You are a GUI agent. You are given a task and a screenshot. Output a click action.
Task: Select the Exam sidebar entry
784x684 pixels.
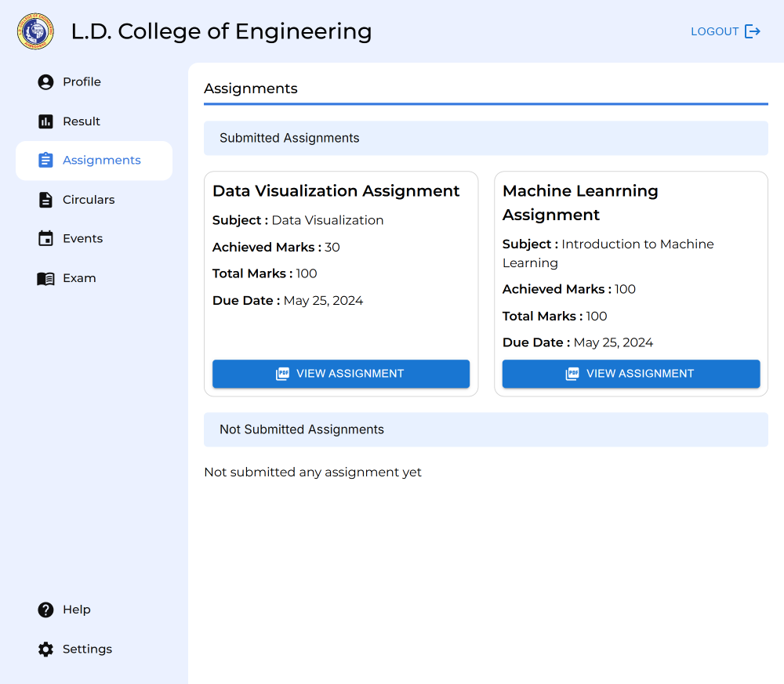pyautogui.click(x=79, y=278)
